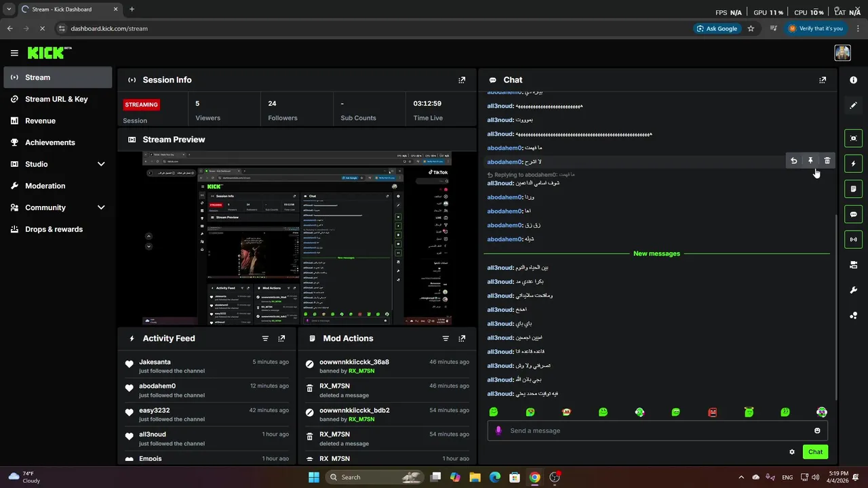Image resolution: width=868 pixels, height=488 pixels.
Task: Open the media control icon in Chrome toolbar
Action: (774, 28)
